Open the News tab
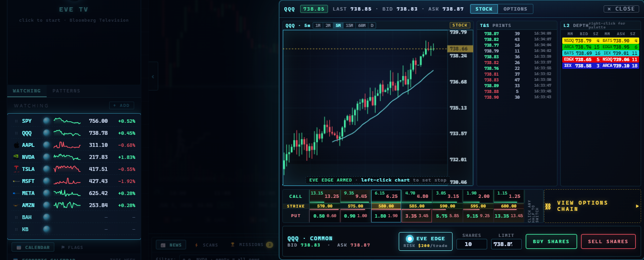 point(171,245)
